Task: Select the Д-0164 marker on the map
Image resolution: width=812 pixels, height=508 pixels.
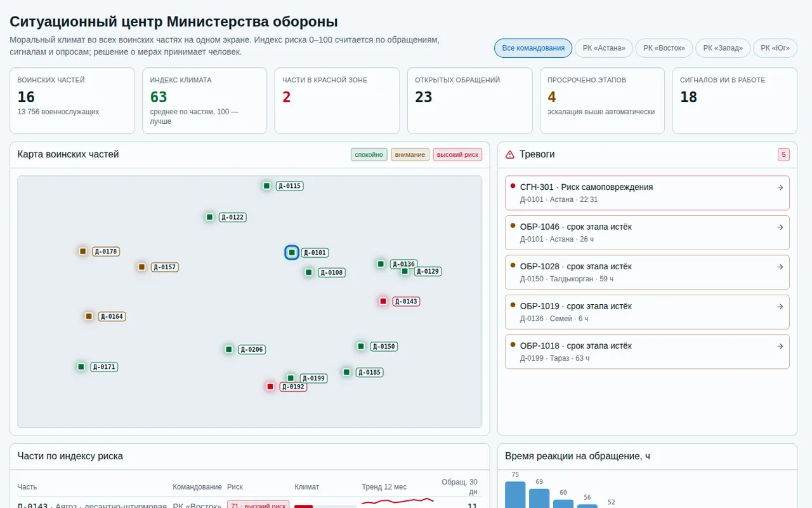Action: (x=89, y=316)
